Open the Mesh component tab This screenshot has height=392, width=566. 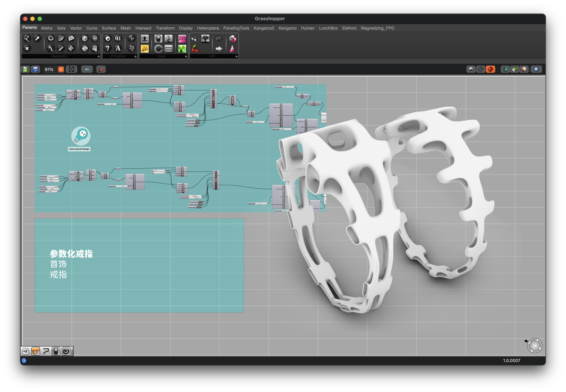[x=125, y=28]
